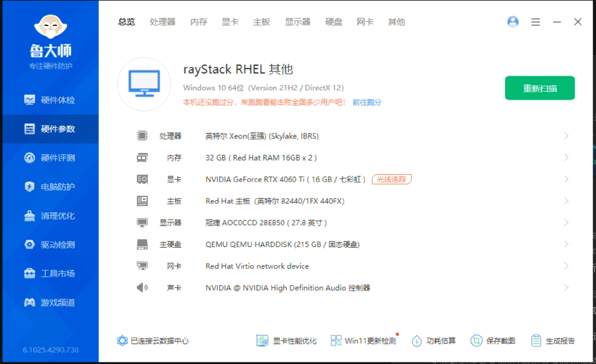The image size is (596, 364).
Task: Expand the 内存 32 GB row chevron
Action: [566, 158]
